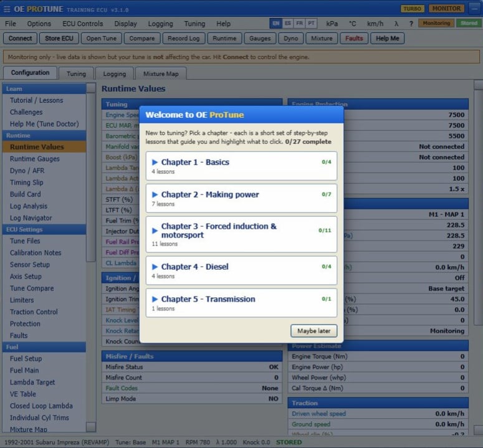Open Help Me (Tune Doctor) in sidebar

44,124
